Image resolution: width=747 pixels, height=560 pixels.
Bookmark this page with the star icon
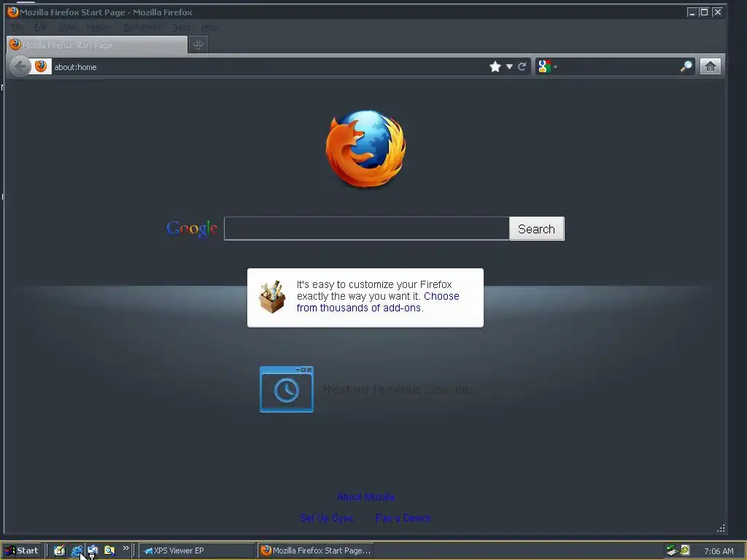[495, 66]
